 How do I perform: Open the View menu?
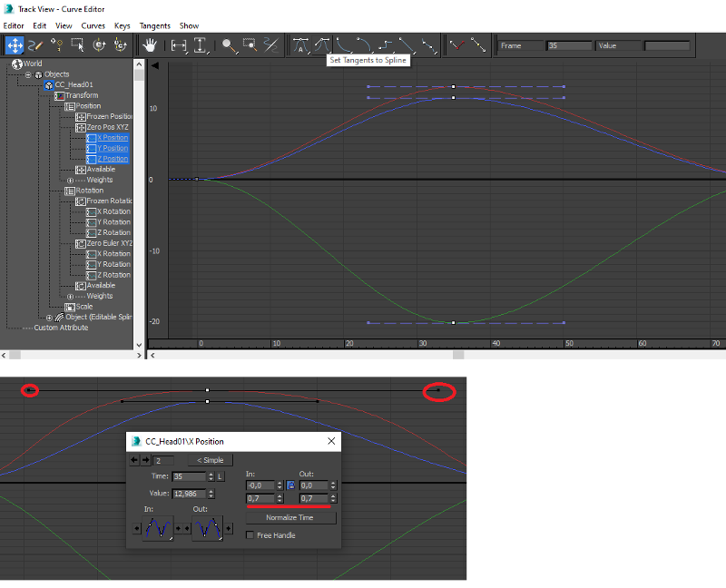(64, 26)
